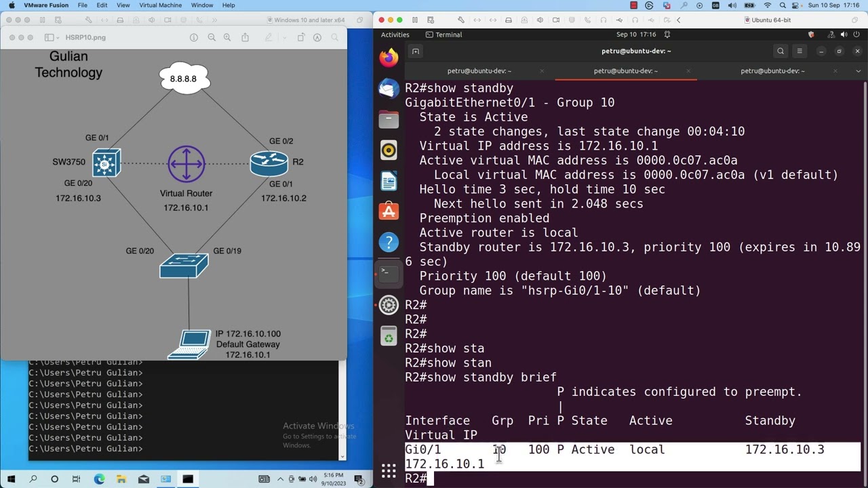Viewport: 868px width, 488px height.
Task: Open Trash in the Ubuntu dock
Action: 389,336
